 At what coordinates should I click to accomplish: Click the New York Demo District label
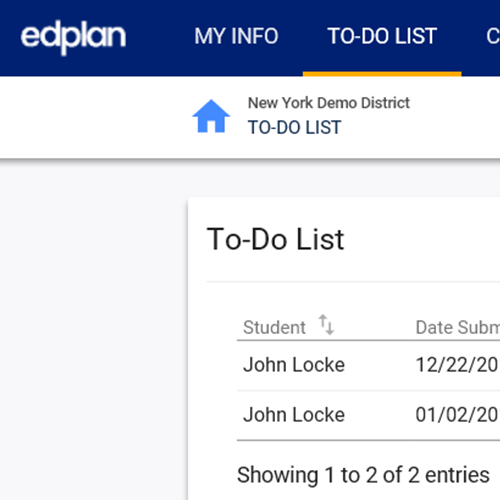tap(329, 103)
